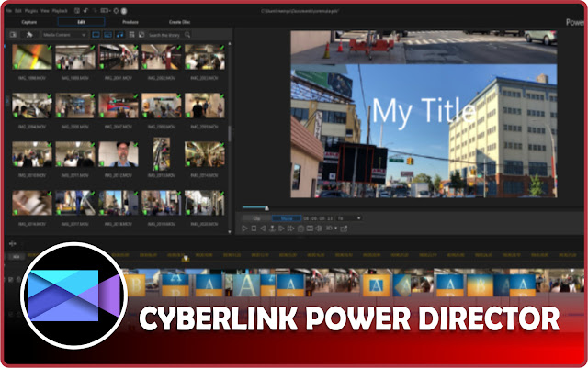Click the save project icon in top toolbar

pos(77,11)
